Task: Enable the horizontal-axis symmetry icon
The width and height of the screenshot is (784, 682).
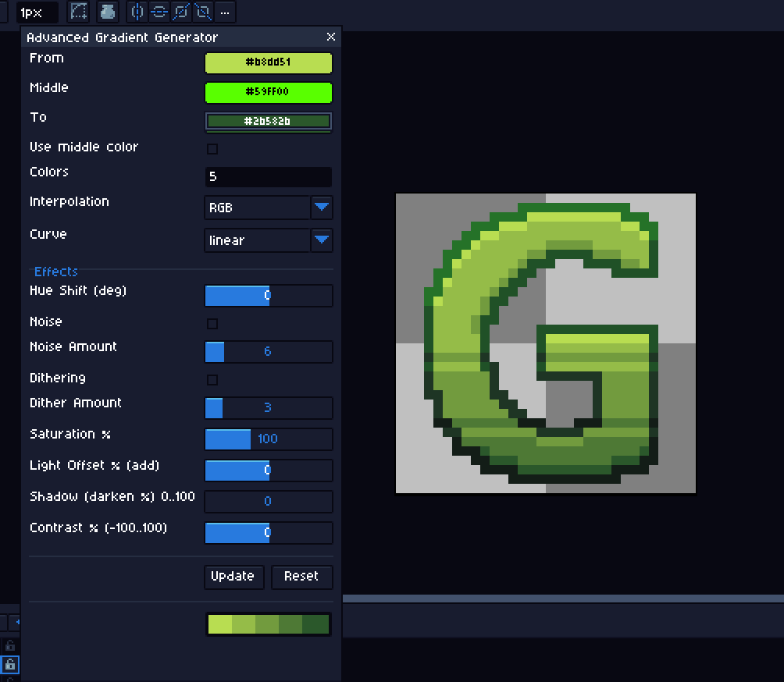Action: 159,12
